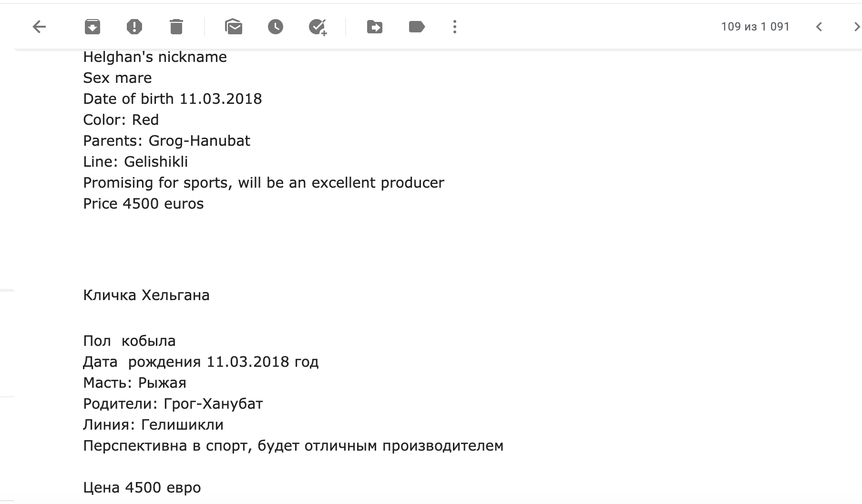Archive this email

(92, 27)
